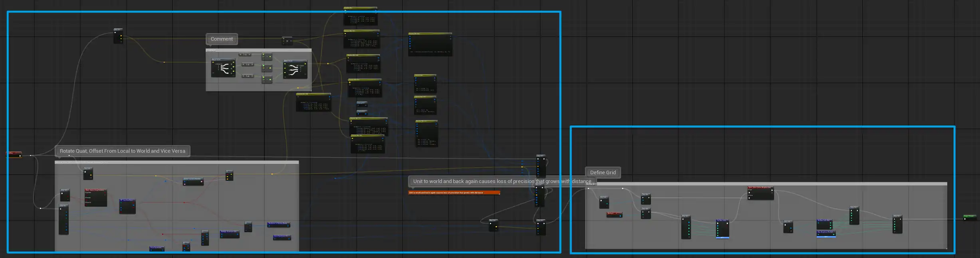Click the title bar of Rotate Quat comment box

coord(177,162)
